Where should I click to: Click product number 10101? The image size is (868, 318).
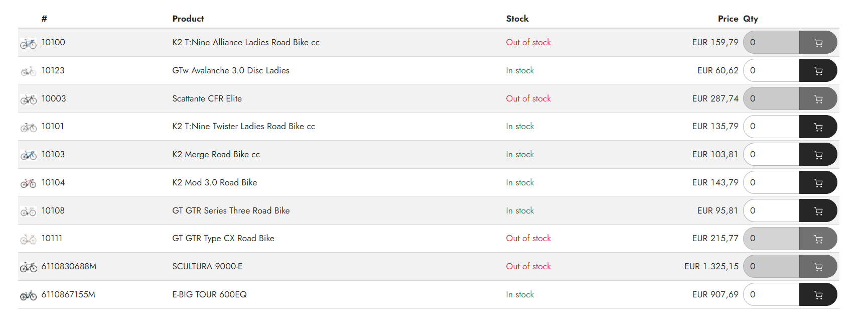pos(53,127)
